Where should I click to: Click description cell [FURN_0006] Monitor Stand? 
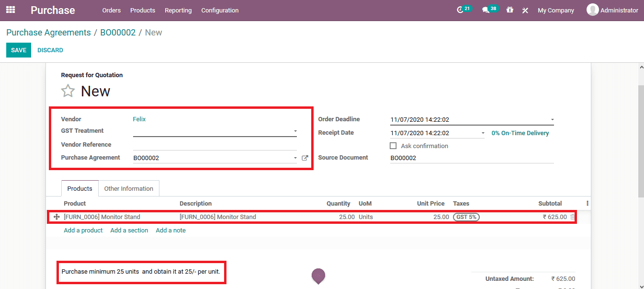click(x=218, y=217)
